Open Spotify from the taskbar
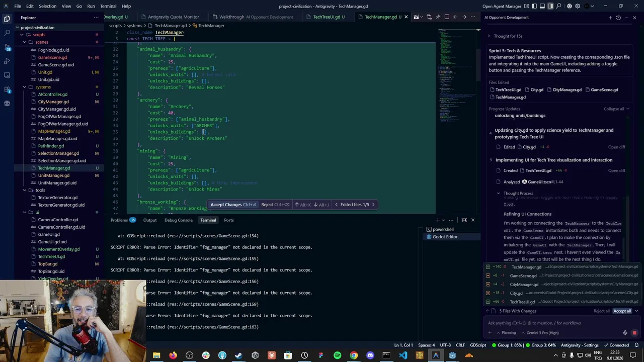Screen dimensions: 644x362 [x=337, y=355]
